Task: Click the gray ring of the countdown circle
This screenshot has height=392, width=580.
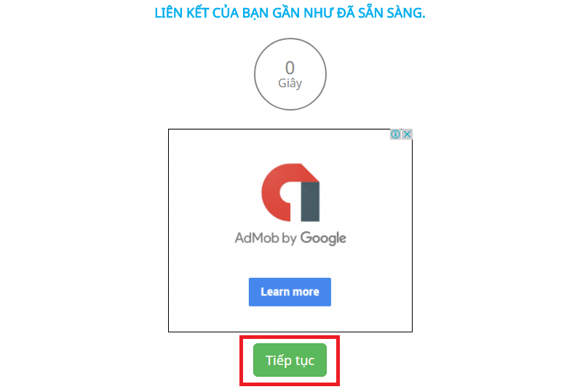Action: click(x=255, y=74)
